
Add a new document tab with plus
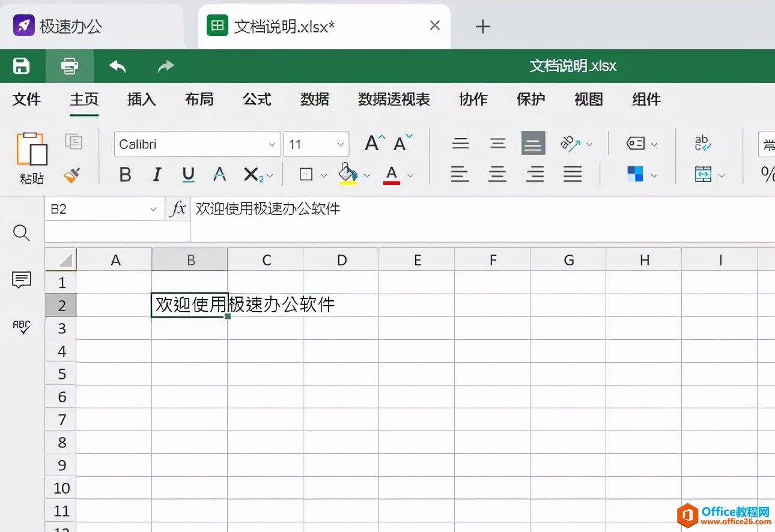coord(483,26)
